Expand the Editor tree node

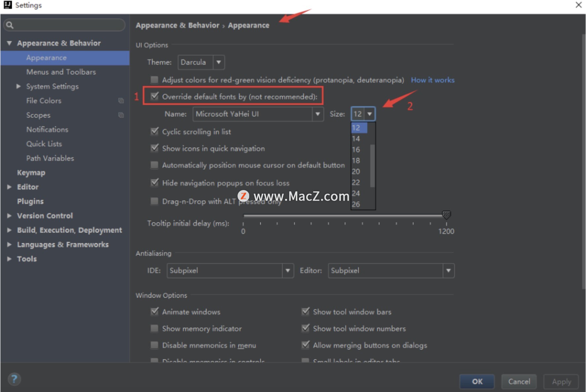[9, 187]
